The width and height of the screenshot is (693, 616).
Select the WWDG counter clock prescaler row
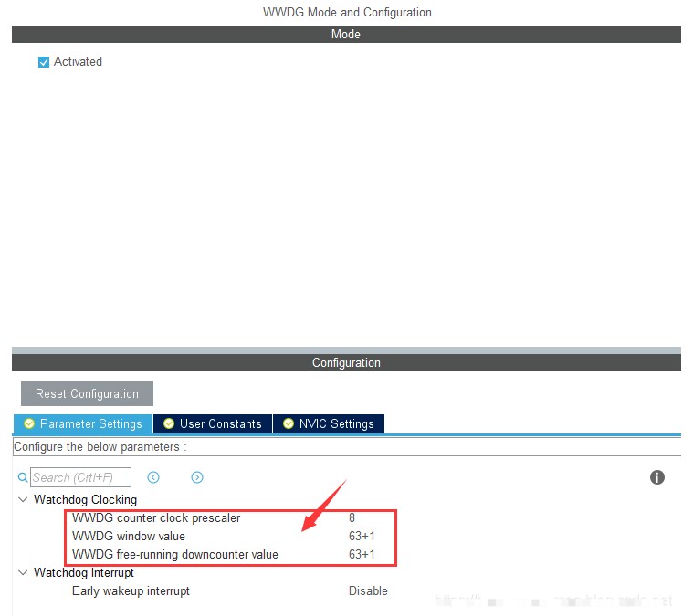tap(156, 518)
